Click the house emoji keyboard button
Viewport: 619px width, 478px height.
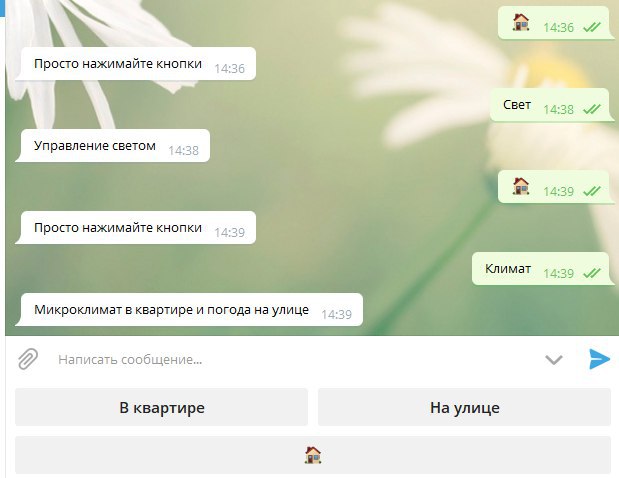click(313, 455)
